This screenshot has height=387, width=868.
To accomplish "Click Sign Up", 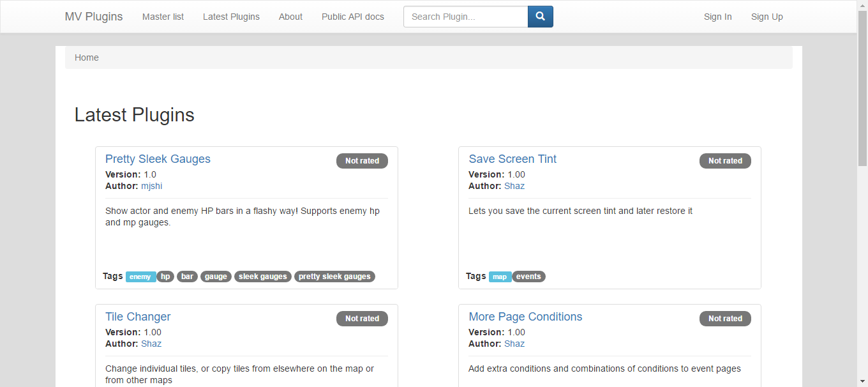I will click(x=767, y=17).
